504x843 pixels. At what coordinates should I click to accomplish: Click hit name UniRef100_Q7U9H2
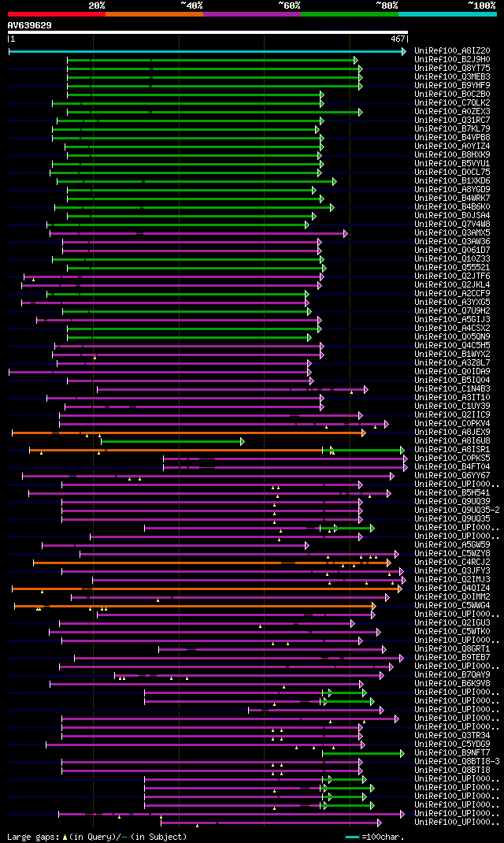coord(452,311)
